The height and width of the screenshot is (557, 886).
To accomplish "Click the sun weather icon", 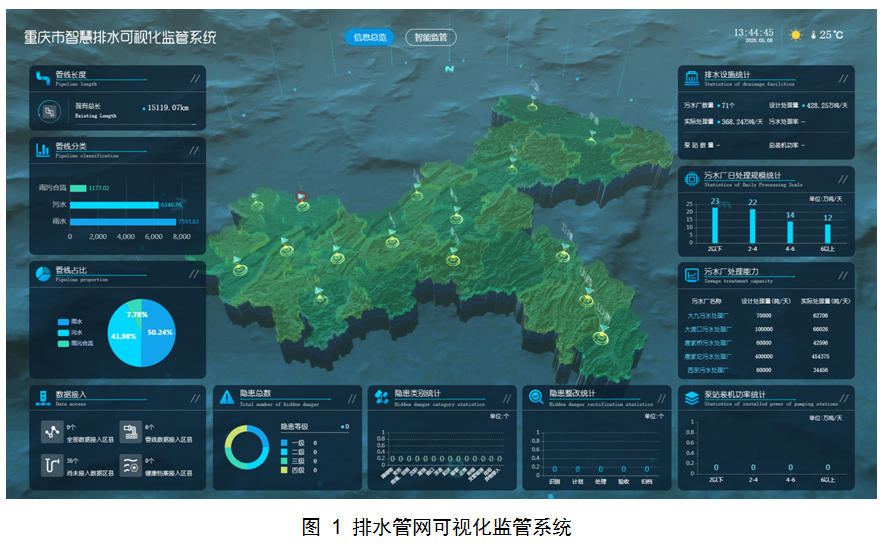I will (796, 35).
